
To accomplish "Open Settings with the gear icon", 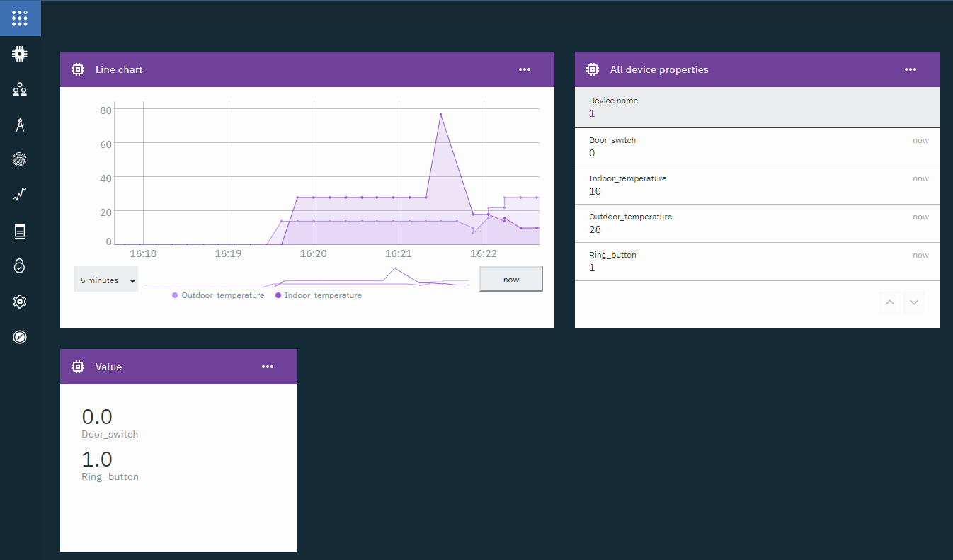I will 20,301.
